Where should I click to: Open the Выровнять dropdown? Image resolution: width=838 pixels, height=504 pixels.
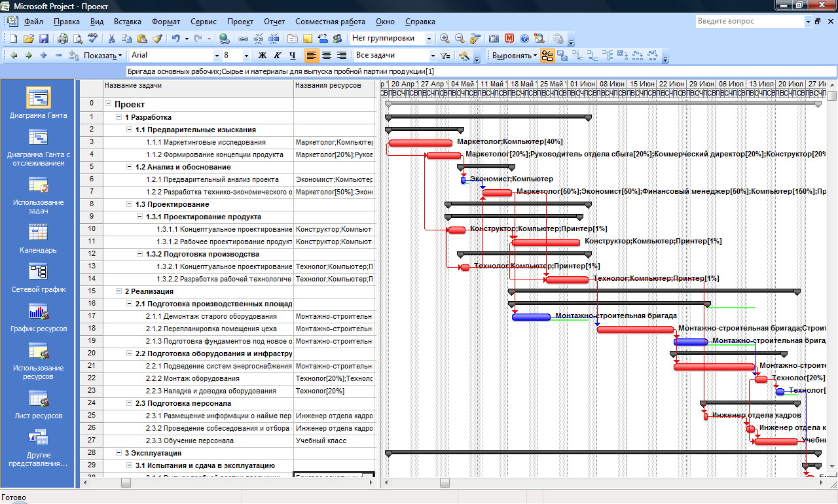[x=514, y=56]
